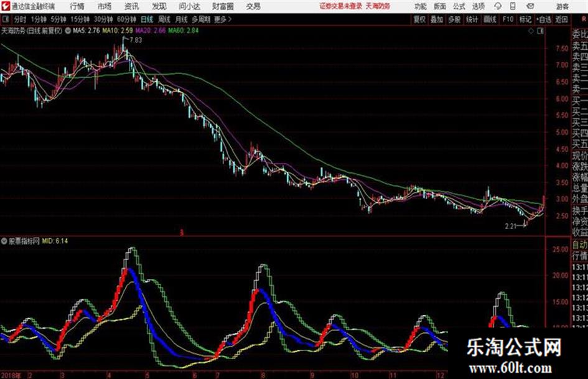The image size is (588, 379).
Task: Click the diamond icon above the chart
Action: pos(531,31)
